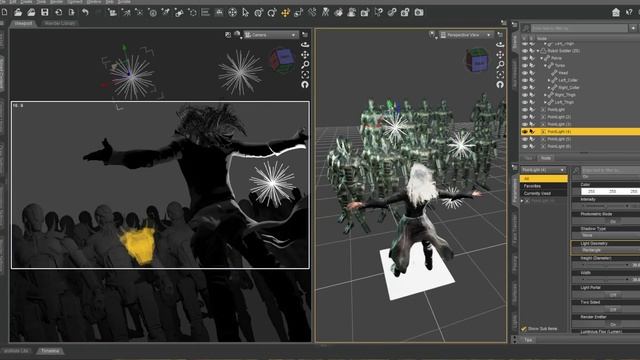Open the Shadow Type dropdown
The height and width of the screenshot is (360, 640).
pos(606,236)
